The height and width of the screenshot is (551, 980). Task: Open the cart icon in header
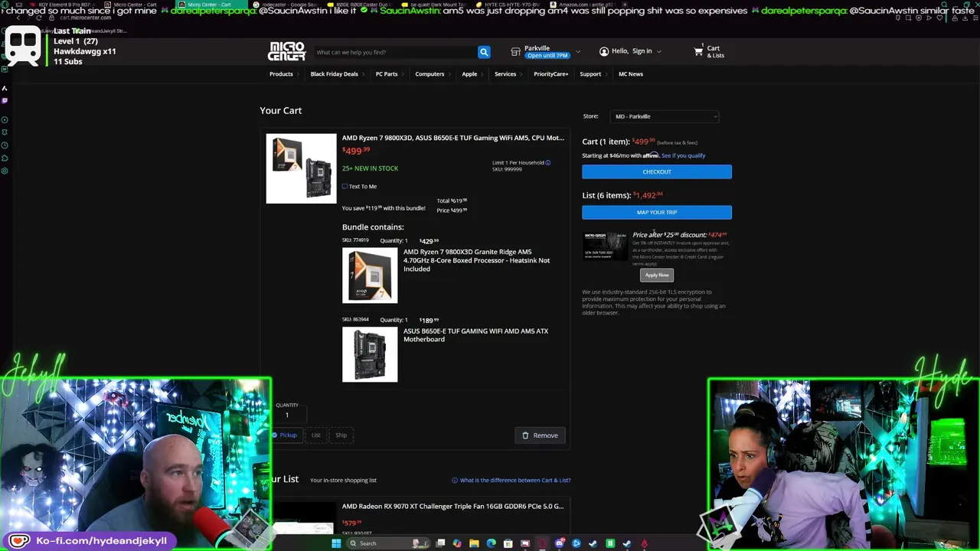pyautogui.click(x=698, y=51)
